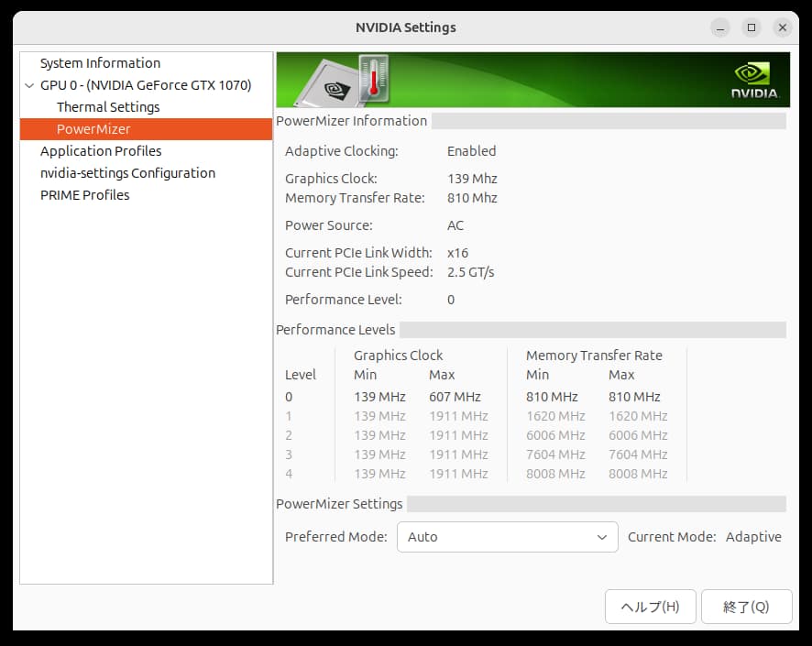This screenshot has height=646, width=812.
Task: Collapse the GPU 0 tree node
Action: point(29,85)
